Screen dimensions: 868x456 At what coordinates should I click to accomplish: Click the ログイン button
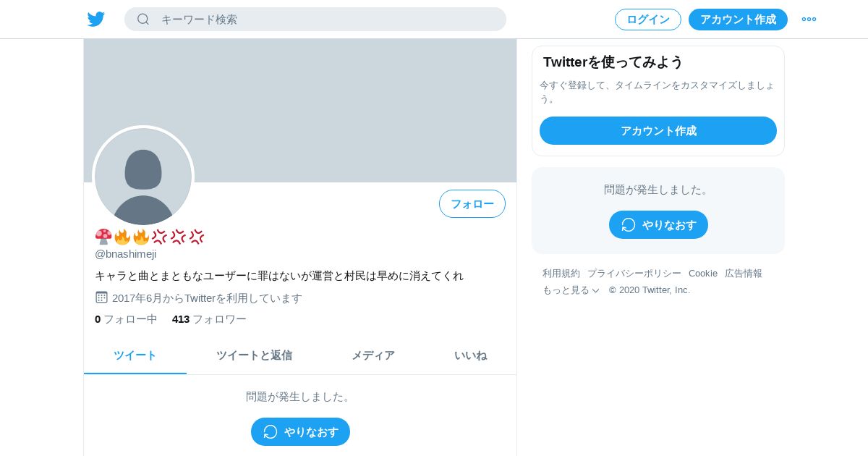pos(648,20)
